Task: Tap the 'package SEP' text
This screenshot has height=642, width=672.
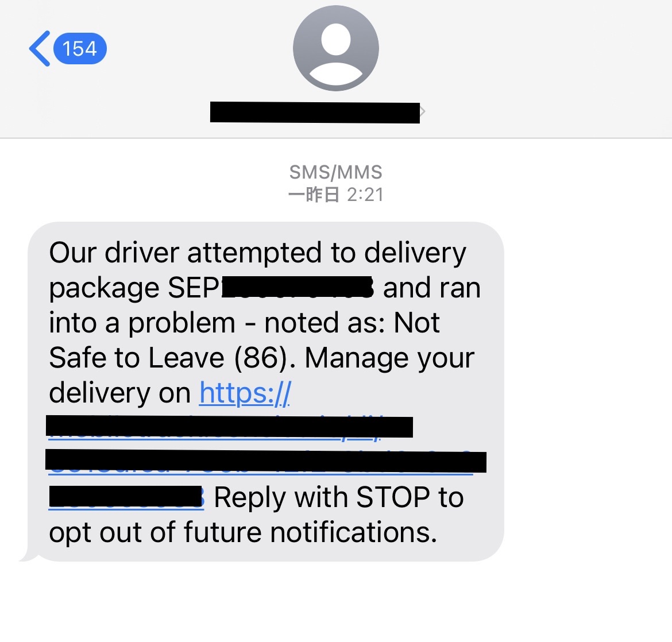Action: (134, 288)
